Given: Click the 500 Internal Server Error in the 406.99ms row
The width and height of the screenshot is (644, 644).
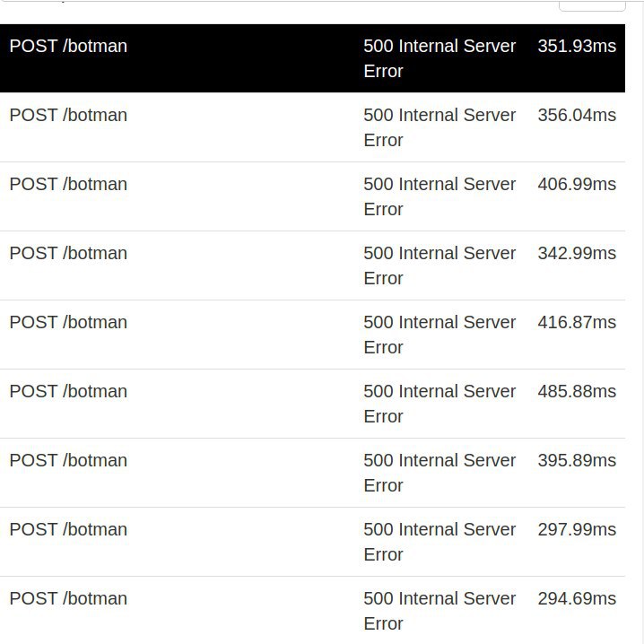Looking at the screenshot, I should [439, 196].
